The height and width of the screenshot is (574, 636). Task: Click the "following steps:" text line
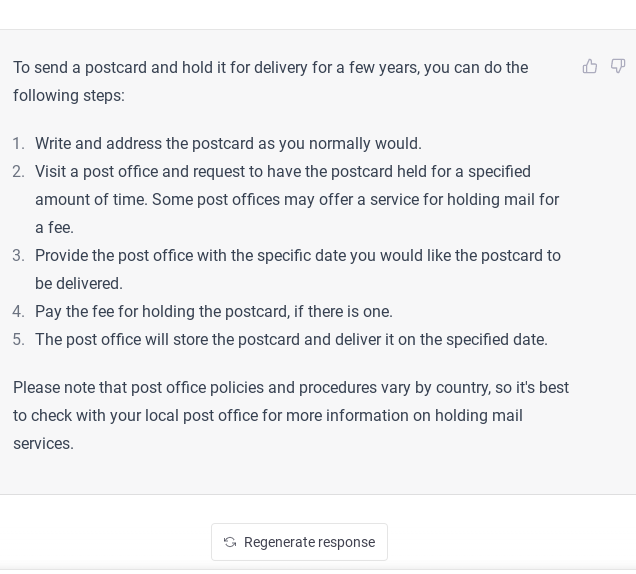click(x=69, y=96)
